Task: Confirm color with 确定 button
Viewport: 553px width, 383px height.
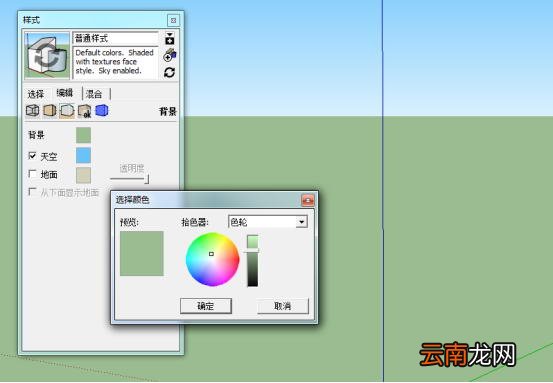Action: (206, 306)
